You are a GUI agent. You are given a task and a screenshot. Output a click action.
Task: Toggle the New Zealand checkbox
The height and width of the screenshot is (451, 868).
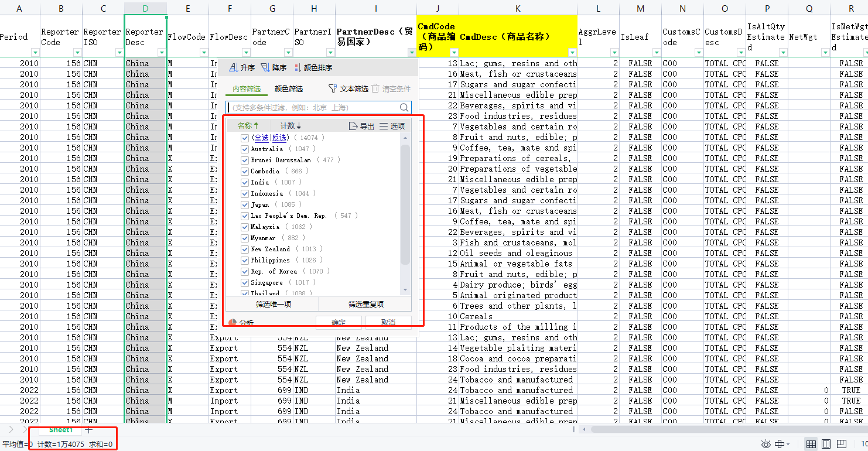point(245,249)
